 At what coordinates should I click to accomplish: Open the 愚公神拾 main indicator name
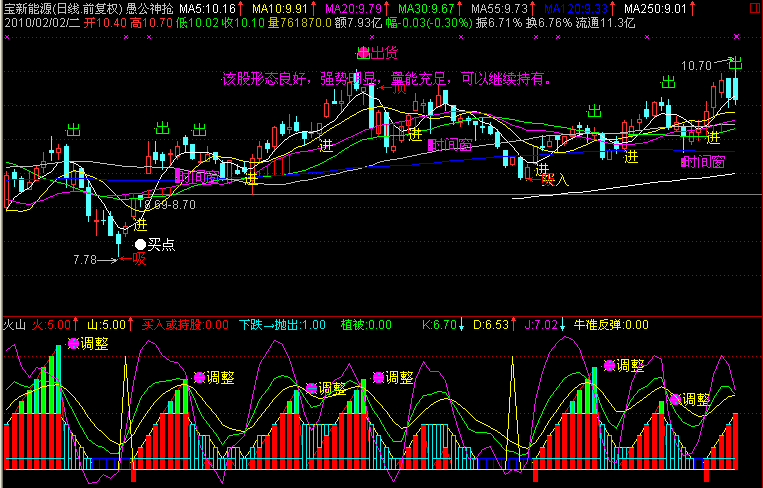[x=148, y=9]
